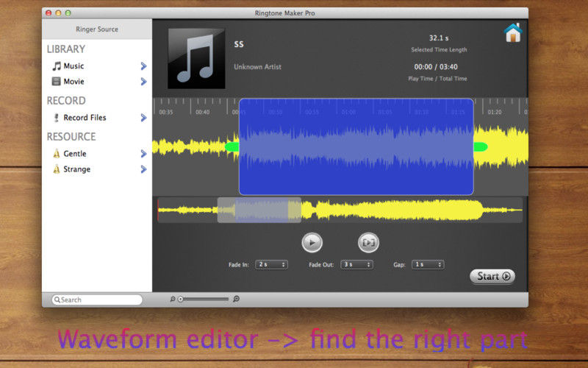Click the "Unknown Artist" text
The width and height of the screenshot is (588, 368).
pyautogui.click(x=258, y=67)
